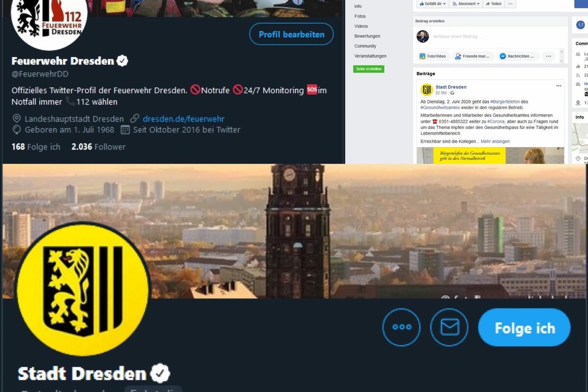Click the verified badge next to Feuerwehr Dresden
This screenshot has width=588, height=392.
[x=122, y=61]
